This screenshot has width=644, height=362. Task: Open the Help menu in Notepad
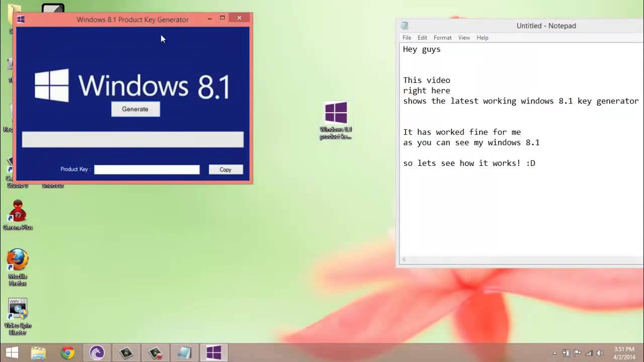[x=482, y=38]
